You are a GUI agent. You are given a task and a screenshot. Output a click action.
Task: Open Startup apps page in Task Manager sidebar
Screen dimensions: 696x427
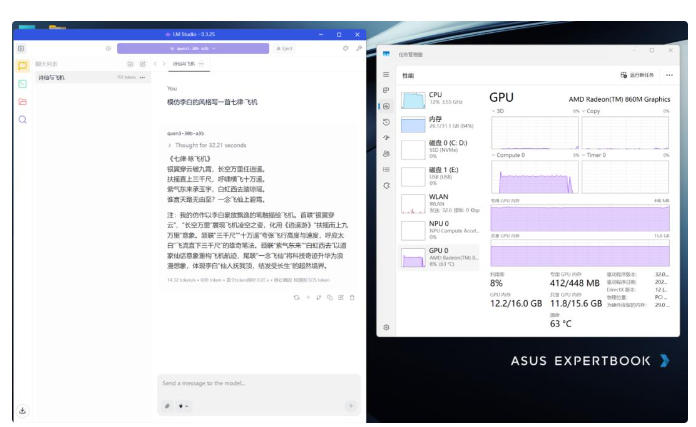pos(386,138)
